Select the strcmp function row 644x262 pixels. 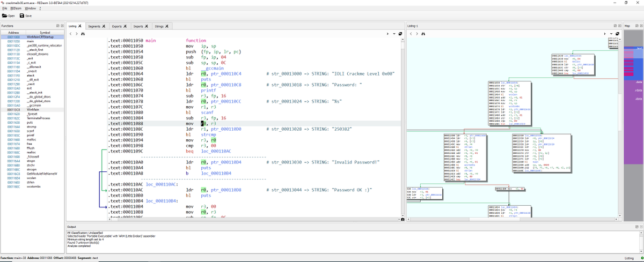point(32,127)
